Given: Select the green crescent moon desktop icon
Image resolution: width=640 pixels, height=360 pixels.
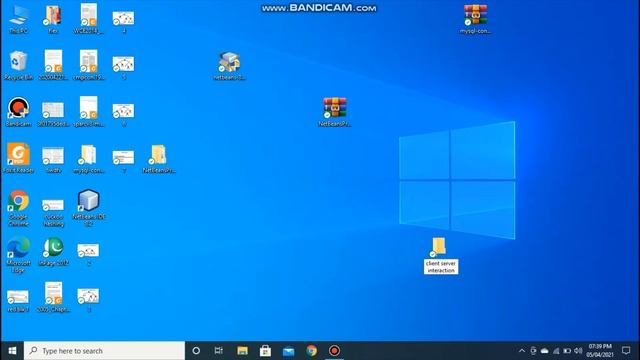Looking at the screenshot, I should point(53,251).
